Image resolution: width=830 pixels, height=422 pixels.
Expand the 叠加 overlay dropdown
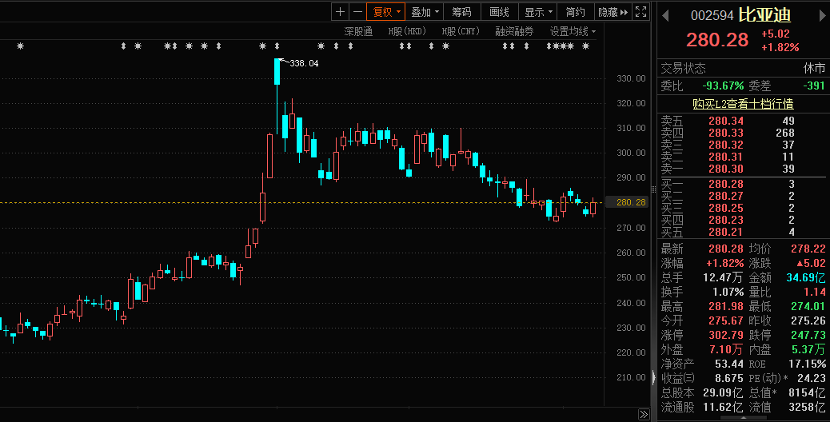425,12
